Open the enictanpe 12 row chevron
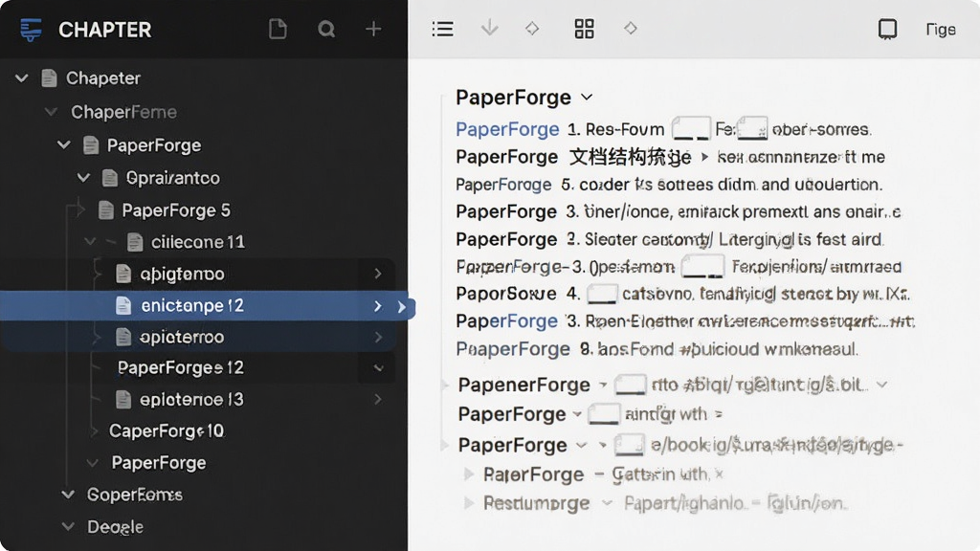 377,305
